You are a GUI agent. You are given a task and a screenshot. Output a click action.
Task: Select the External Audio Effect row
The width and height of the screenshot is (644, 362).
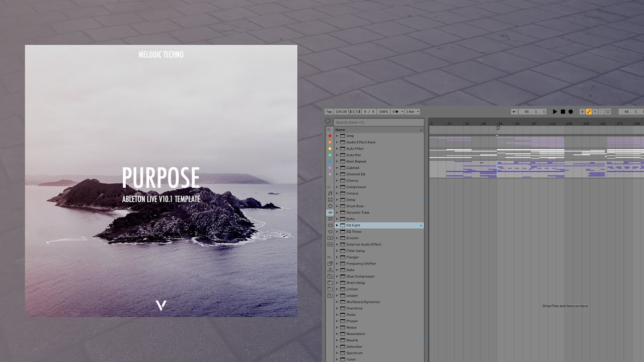click(x=379, y=244)
